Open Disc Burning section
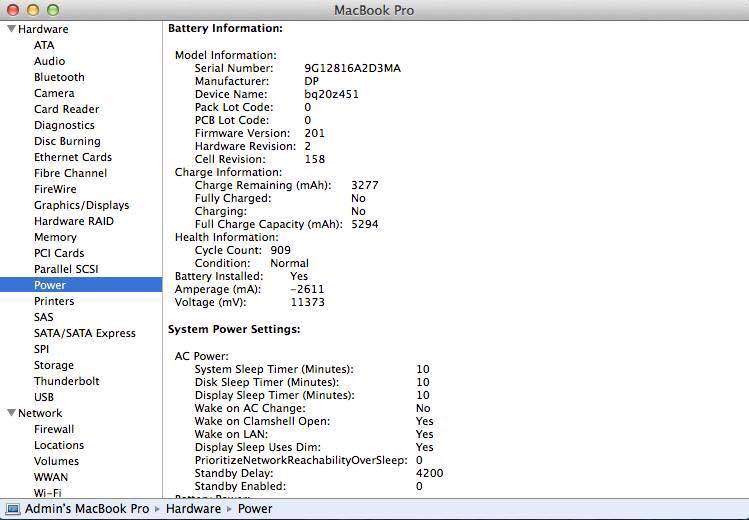 pyautogui.click(x=67, y=141)
